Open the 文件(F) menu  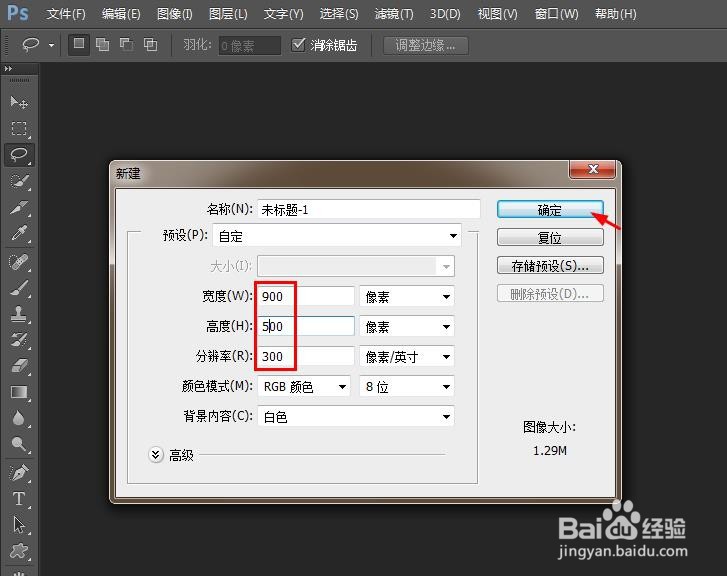pos(66,14)
